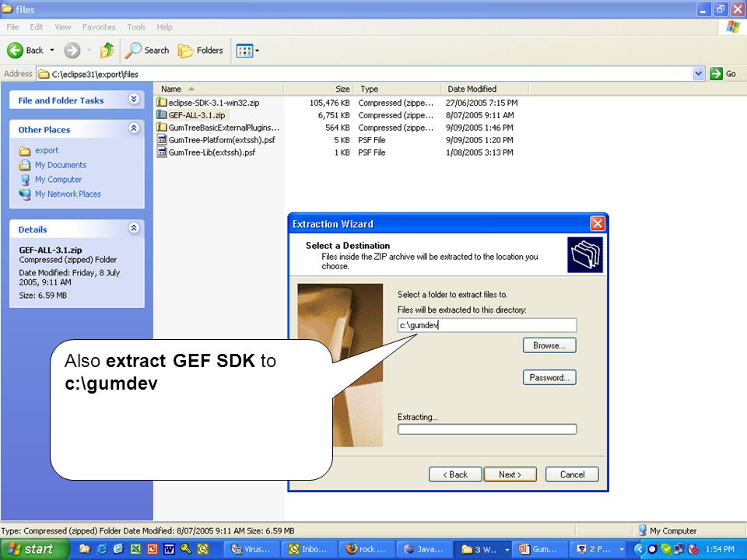Screen dimensions: 747x560
Task: Collapse the Details panel
Action: point(134,228)
